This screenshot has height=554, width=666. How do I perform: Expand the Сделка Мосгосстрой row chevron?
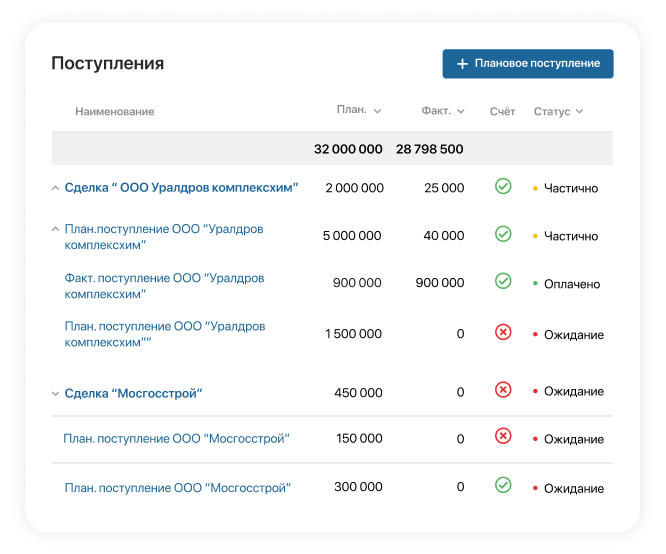click(x=55, y=393)
